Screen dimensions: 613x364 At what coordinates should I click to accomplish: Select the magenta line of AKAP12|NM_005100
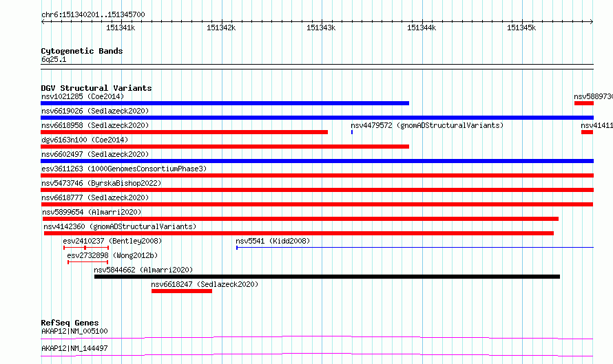[317, 337]
